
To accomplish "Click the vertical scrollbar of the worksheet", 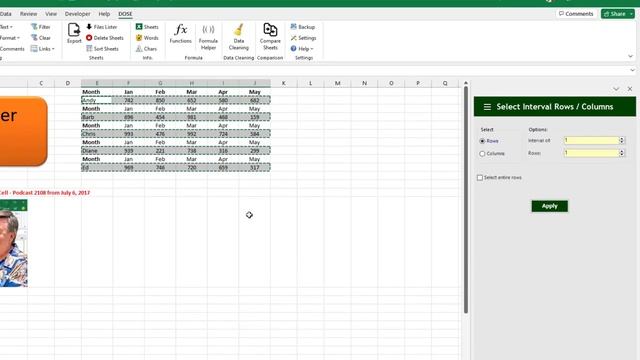I will [466, 200].
